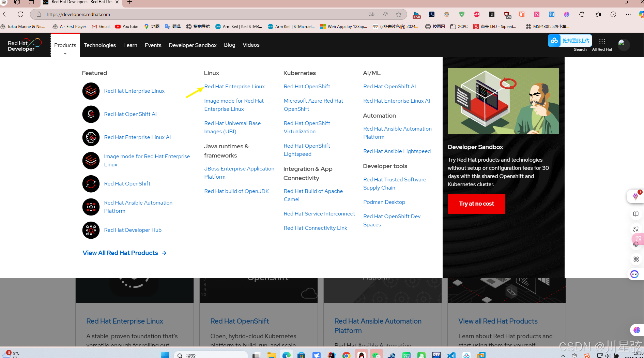644x358 pixels.
Task: Open Google Chrome from the taskbar
Action: click(346, 355)
